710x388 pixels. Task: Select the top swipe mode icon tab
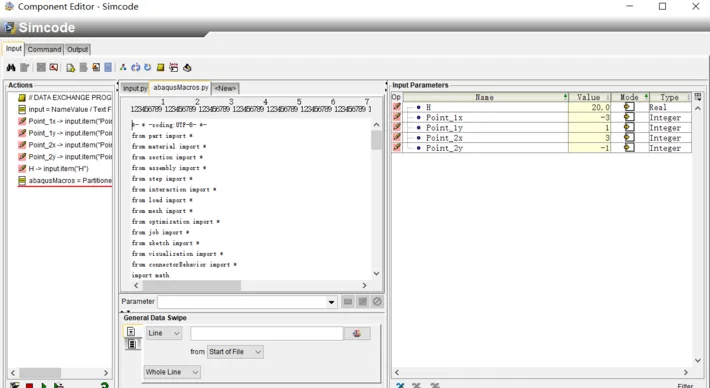(x=131, y=332)
